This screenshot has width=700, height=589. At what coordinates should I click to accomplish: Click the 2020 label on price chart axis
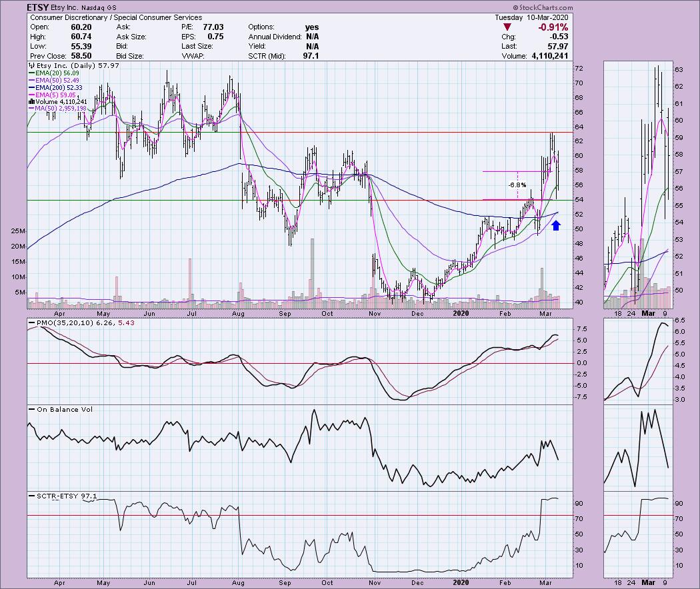[461, 314]
